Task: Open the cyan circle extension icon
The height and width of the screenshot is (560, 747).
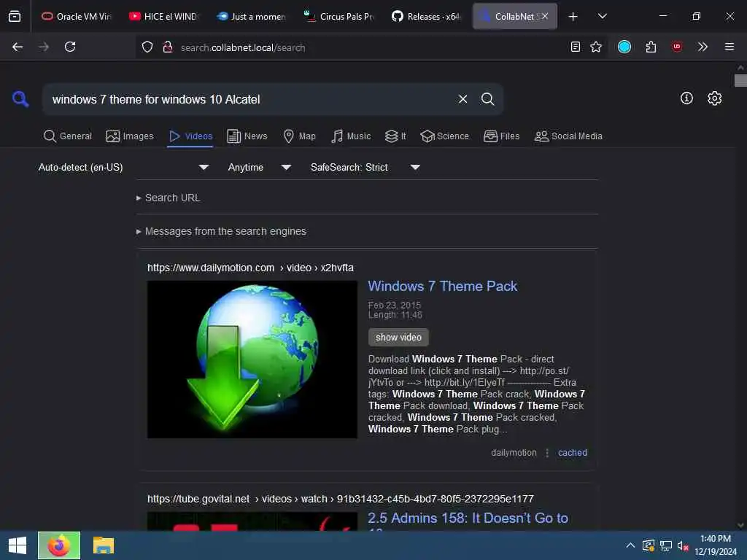Action: (x=624, y=47)
